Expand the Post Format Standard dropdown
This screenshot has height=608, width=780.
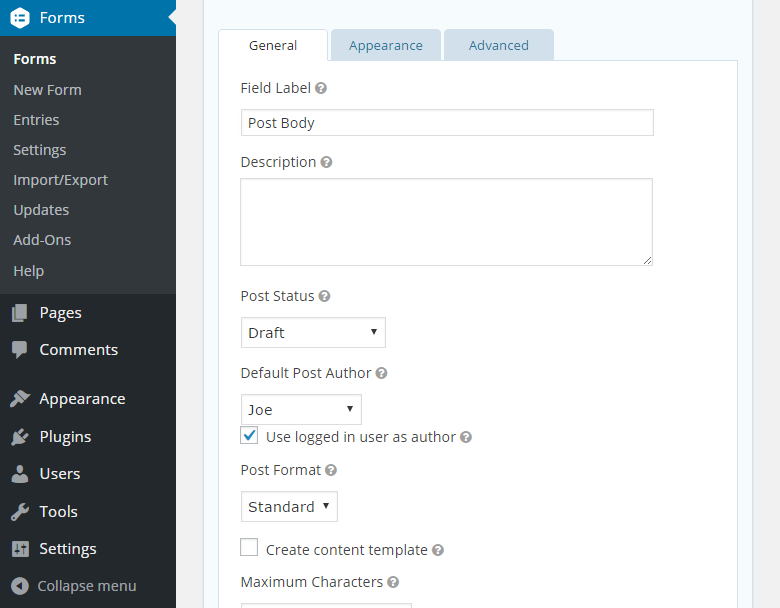[289, 507]
